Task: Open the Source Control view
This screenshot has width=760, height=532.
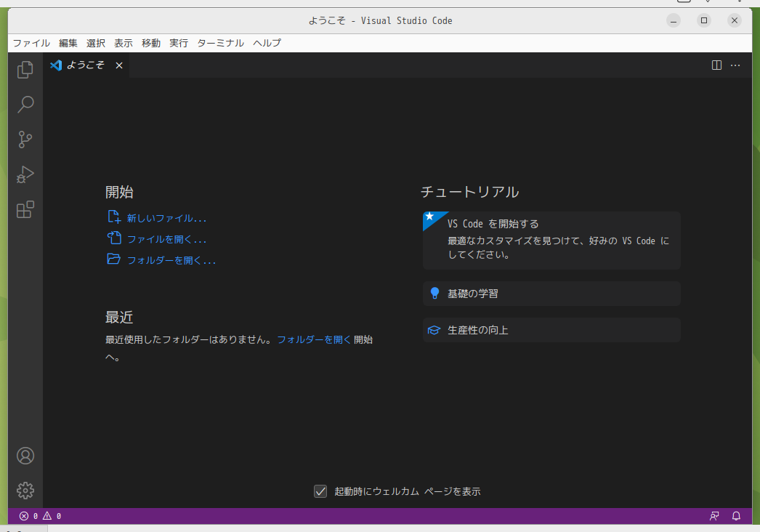Action: (x=25, y=140)
